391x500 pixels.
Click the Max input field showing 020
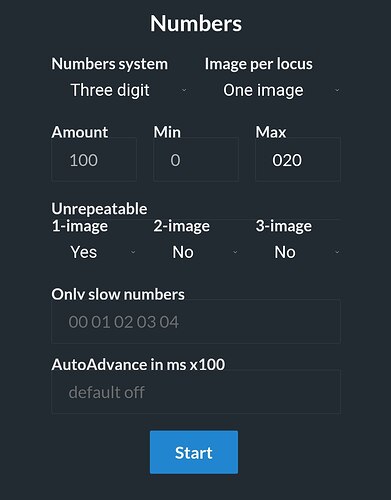coord(298,159)
